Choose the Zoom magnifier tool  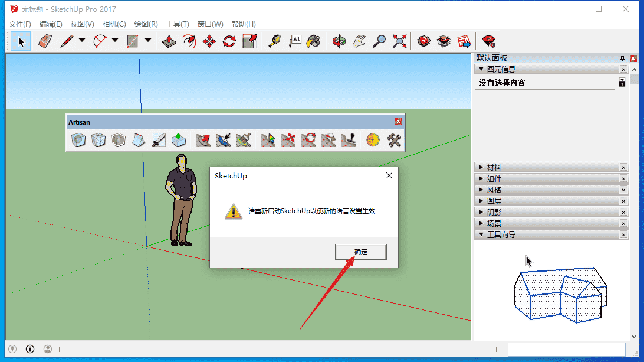[x=379, y=41]
